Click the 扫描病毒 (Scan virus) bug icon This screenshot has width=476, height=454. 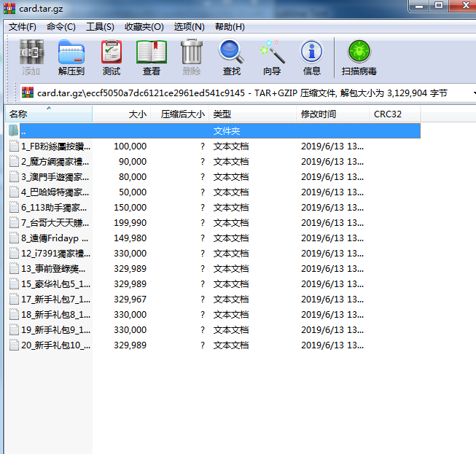(359, 51)
